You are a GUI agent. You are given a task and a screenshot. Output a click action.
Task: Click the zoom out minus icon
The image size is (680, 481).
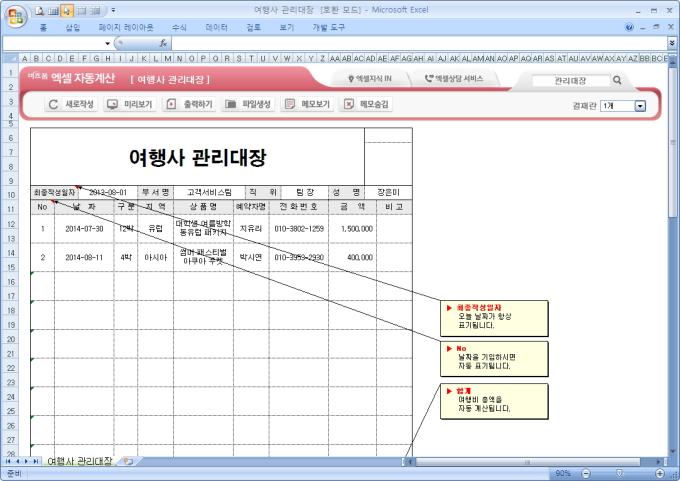pyautogui.click(x=586, y=473)
